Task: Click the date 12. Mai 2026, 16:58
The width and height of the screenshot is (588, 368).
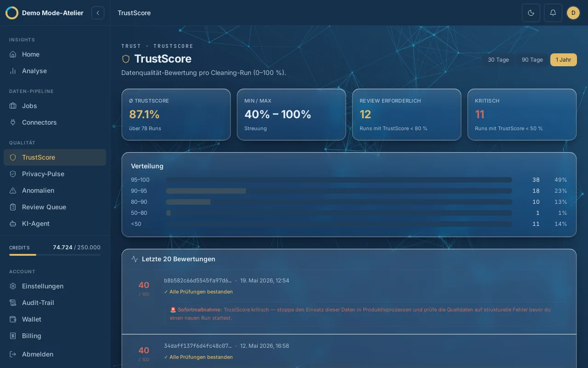Action: (x=265, y=346)
